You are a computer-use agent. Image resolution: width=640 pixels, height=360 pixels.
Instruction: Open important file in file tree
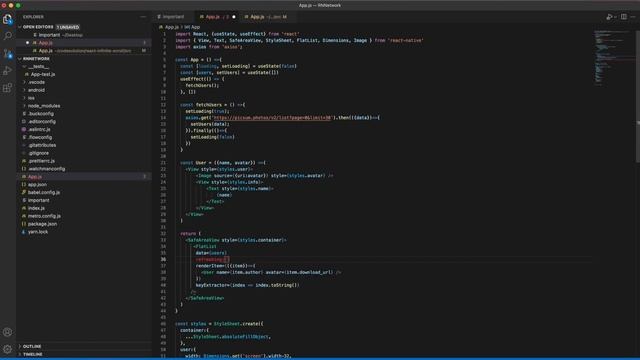point(38,200)
